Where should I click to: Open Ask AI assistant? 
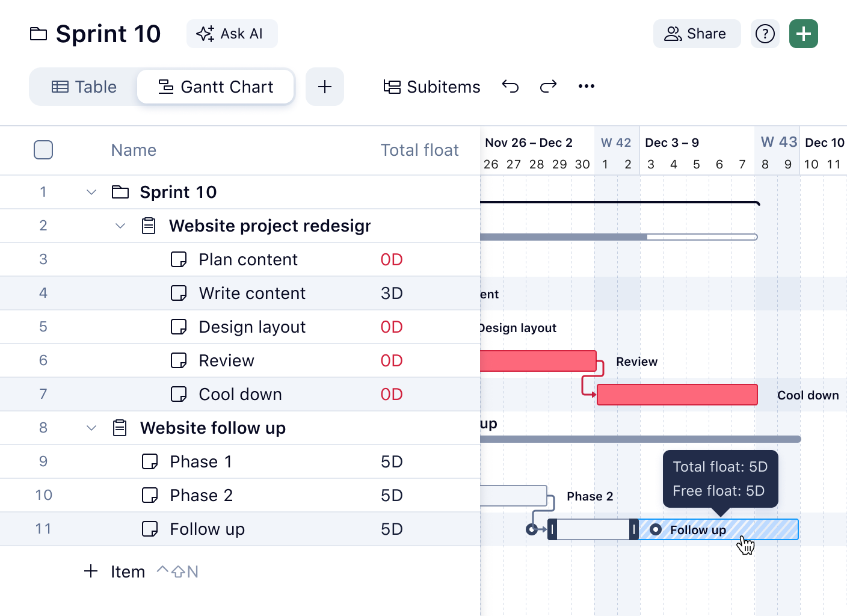232,34
